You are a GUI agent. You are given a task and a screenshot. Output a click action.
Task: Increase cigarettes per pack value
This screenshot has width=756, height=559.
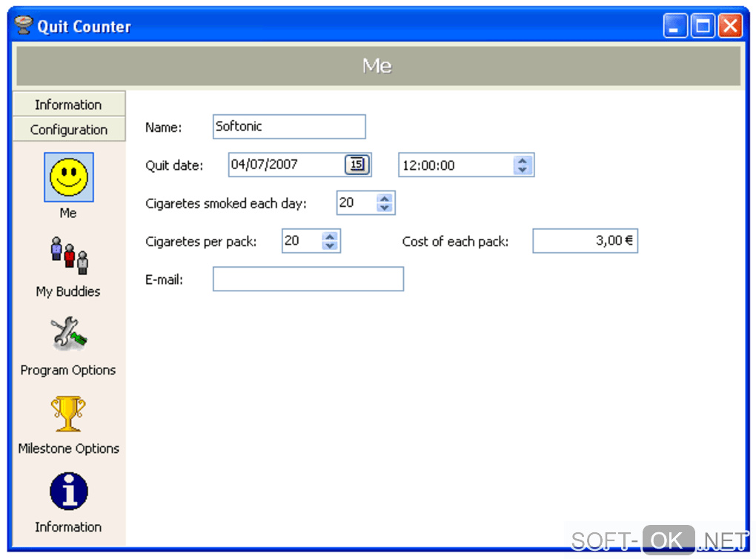pyautogui.click(x=330, y=236)
